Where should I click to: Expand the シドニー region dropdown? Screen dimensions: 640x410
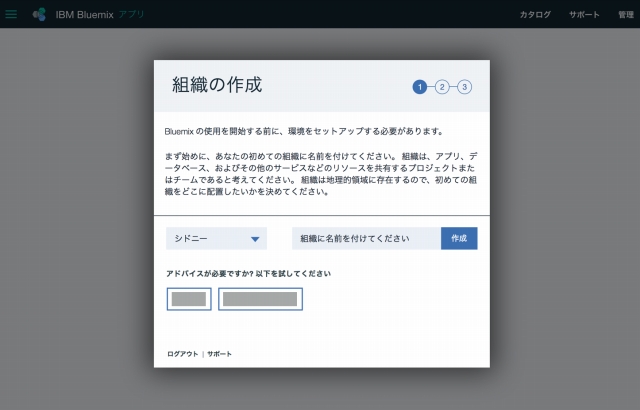(x=216, y=238)
